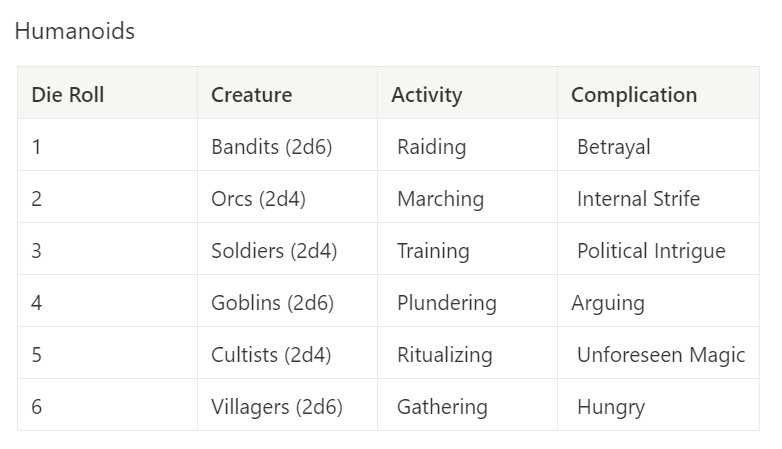Select the Die Roll column header
This screenshot has width=782, height=449.
point(68,95)
